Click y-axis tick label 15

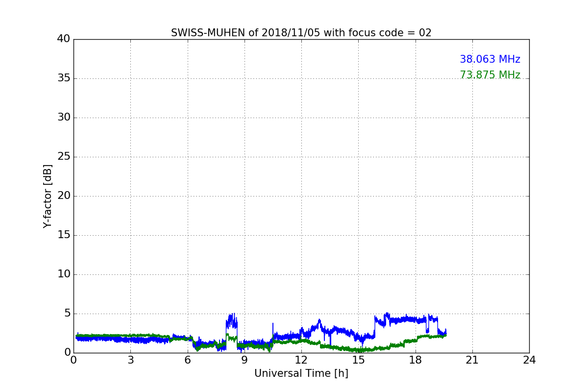[64, 235]
